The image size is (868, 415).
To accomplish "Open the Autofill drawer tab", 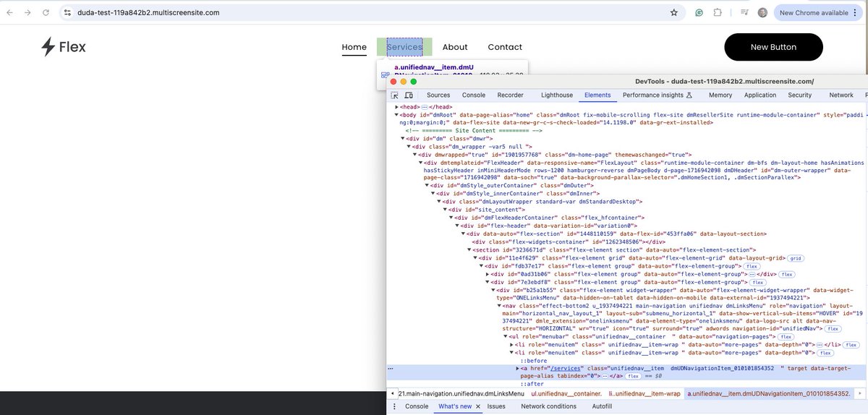I will click(602, 406).
